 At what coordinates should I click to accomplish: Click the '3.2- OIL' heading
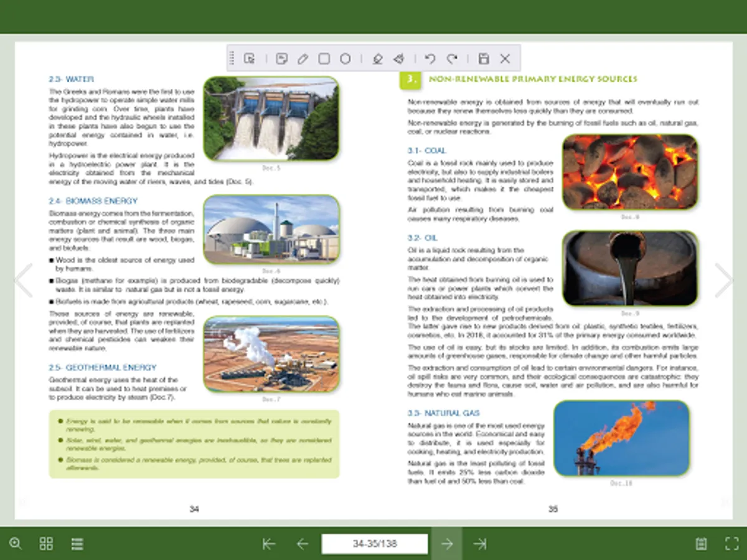pos(423,238)
